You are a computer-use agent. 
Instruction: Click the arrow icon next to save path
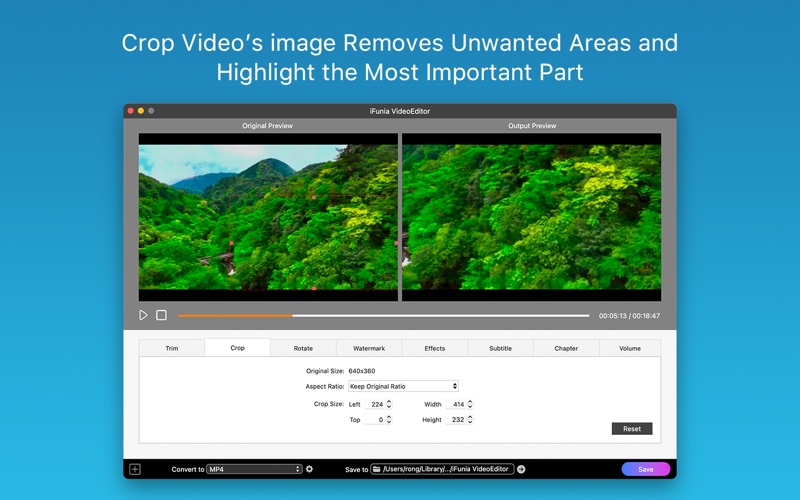pos(521,469)
